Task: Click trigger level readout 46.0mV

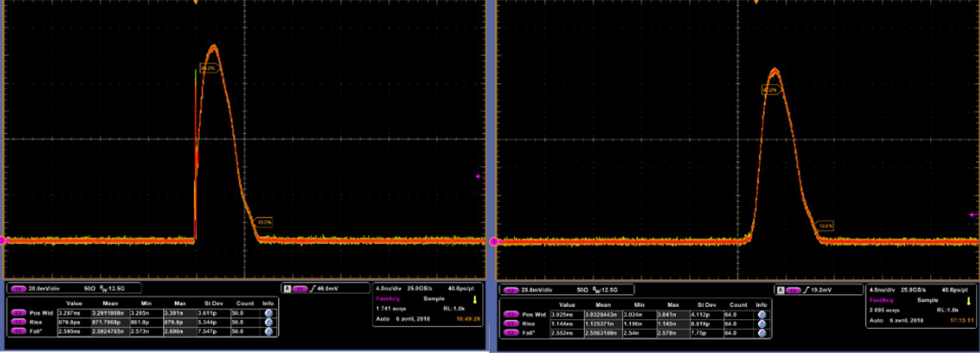Action: click(x=327, y=289)
